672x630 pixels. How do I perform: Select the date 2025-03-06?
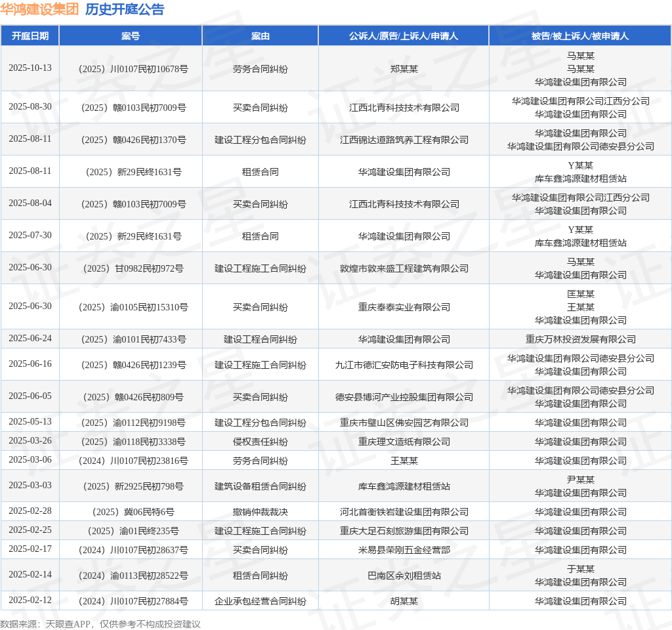(x=30, y=460)
